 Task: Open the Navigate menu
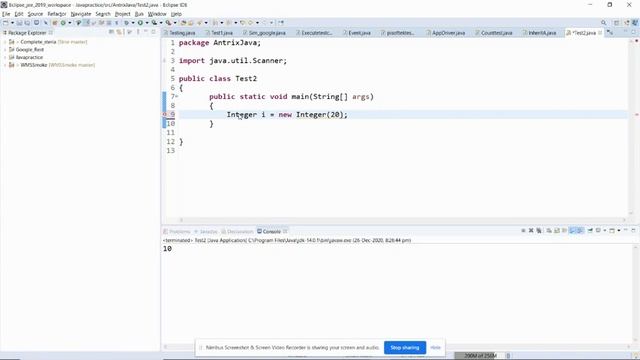point(81,14)
